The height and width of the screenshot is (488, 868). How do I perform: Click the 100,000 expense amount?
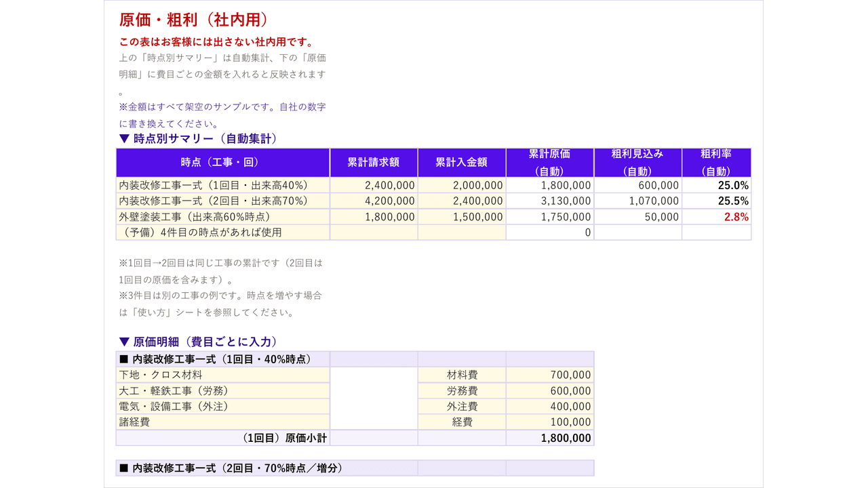(x=550, y=422)
